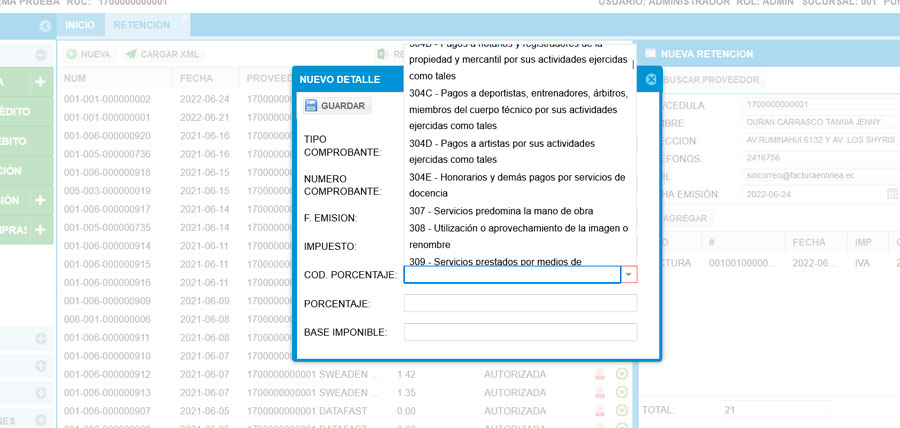Close the RETENCION tab with its x

184,19
